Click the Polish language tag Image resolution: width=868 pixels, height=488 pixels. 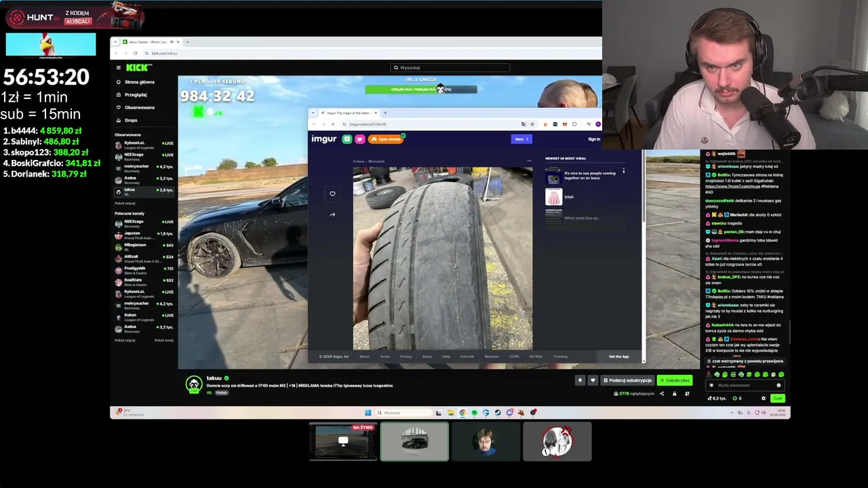pyautogui.click(x=222, y=393)
